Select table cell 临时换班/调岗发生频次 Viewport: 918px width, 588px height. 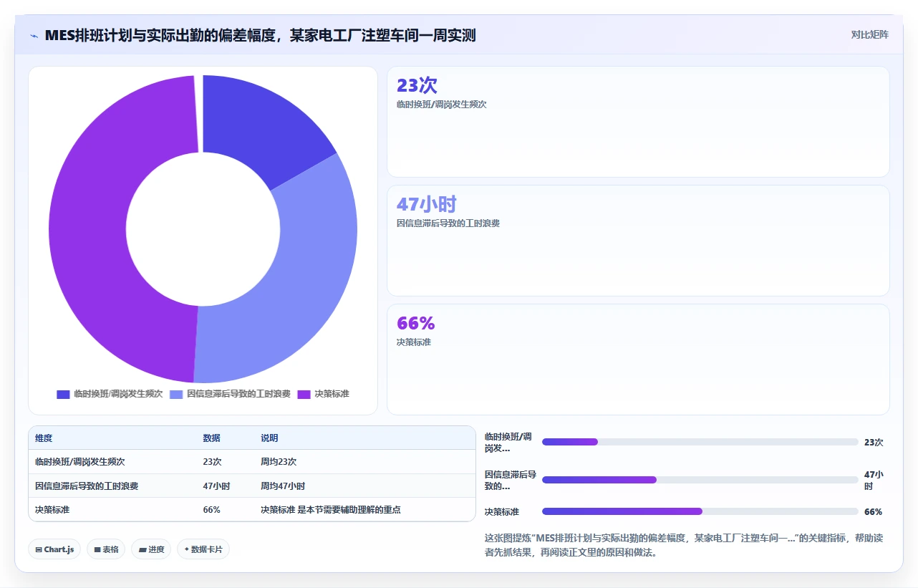[79, 462]
